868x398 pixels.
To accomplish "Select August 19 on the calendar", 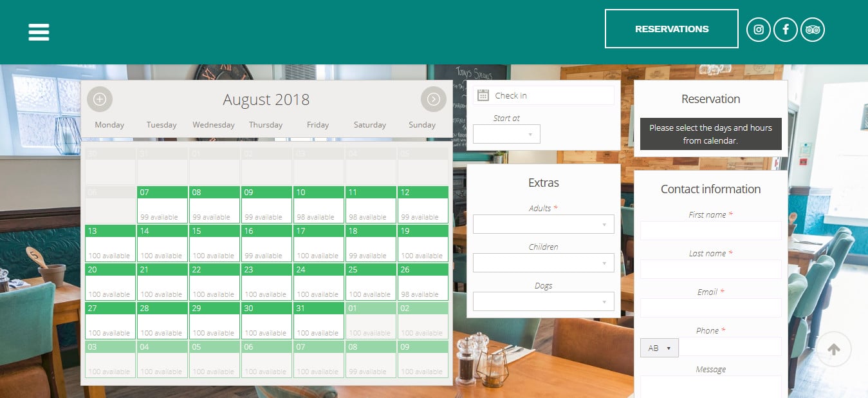I will [x=423, y=243].
